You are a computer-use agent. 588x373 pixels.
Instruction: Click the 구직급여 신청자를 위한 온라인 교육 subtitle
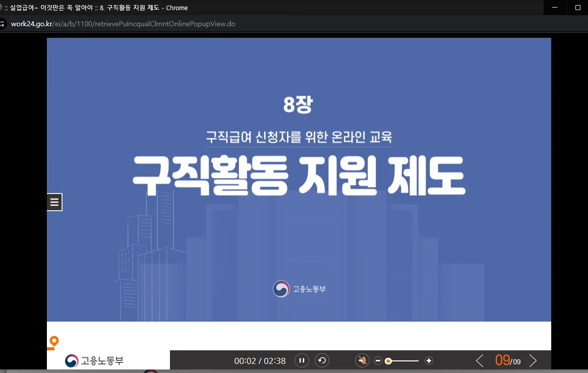pos(299,137)
